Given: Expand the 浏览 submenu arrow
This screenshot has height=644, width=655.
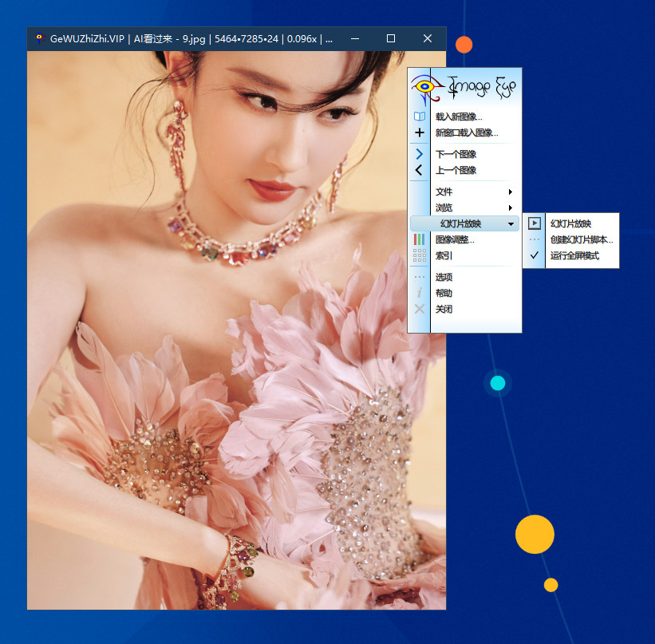Looking at the screenshot, I should click(510, 207).
